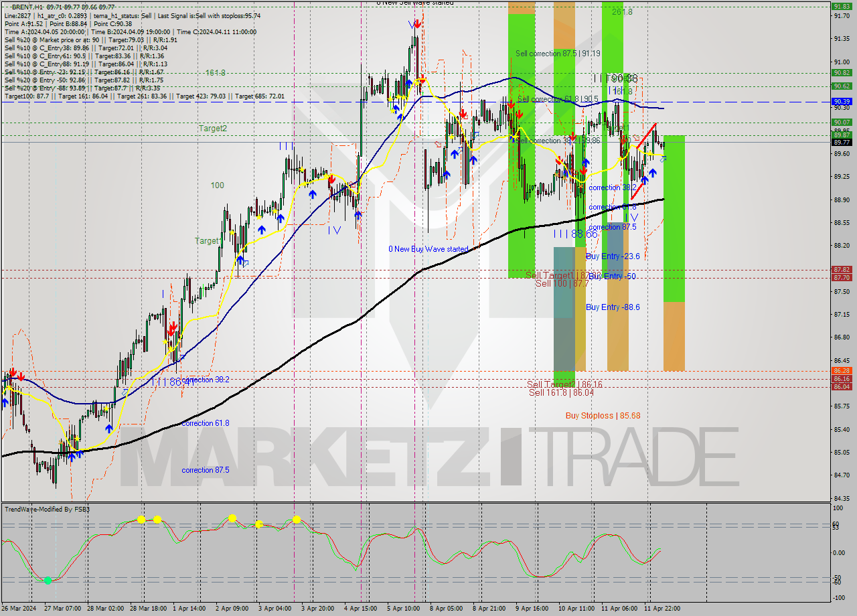Click the orange 86.28 price tag
857x616 pixels.
click(x=842, y=370)
